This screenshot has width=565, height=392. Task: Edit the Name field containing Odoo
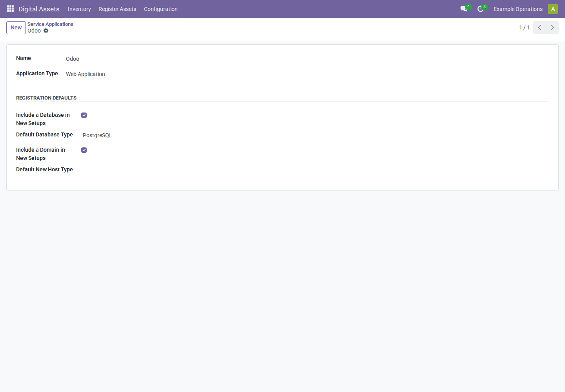(x=170, y=59)
